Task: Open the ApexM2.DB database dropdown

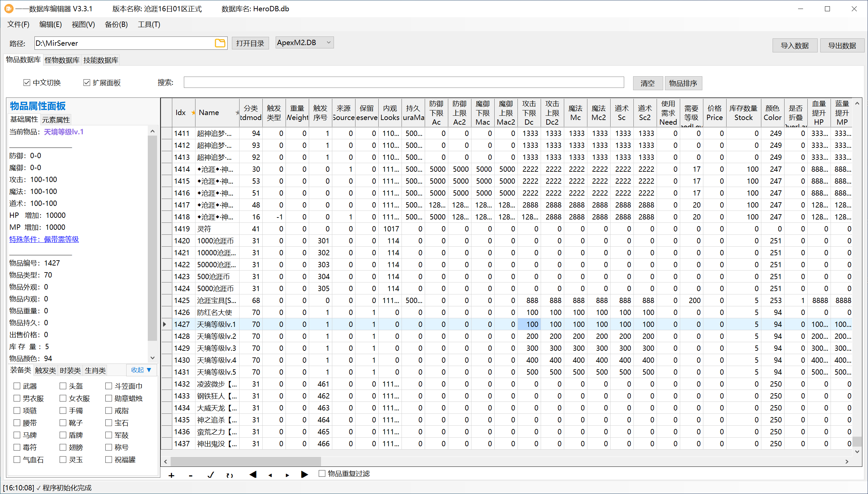Action: click(304, 42)
